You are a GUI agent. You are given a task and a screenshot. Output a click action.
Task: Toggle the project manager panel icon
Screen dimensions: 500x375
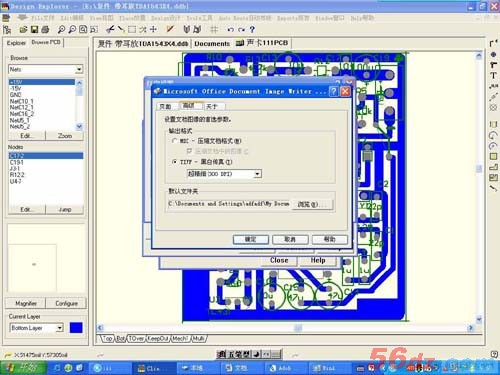click(7, 30)
